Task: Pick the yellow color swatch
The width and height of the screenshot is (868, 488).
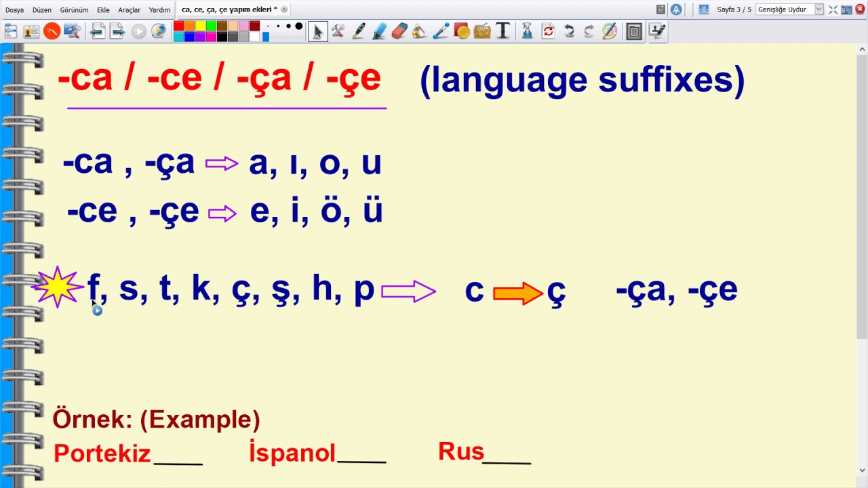Action: point(200,26)
